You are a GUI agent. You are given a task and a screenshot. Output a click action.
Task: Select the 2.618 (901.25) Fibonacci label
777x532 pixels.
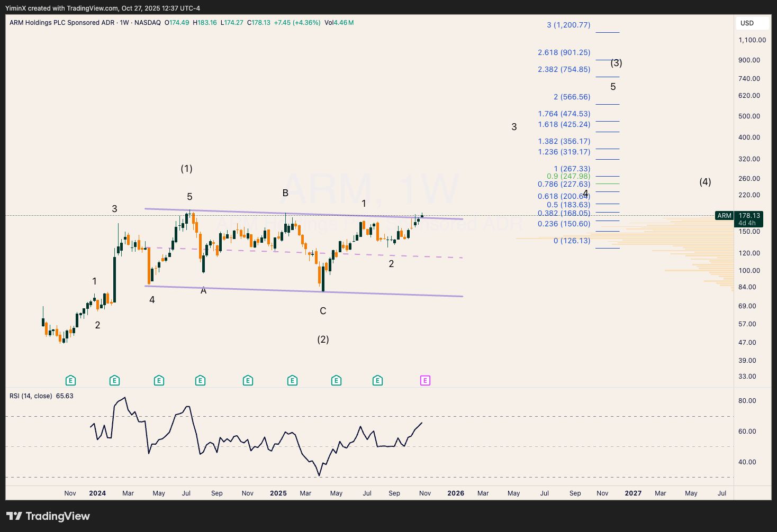[564, 52]
